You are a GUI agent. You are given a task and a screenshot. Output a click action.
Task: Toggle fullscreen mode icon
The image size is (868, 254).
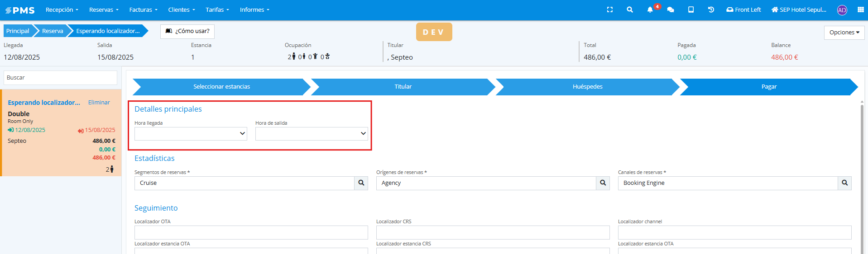click(609, 9)
